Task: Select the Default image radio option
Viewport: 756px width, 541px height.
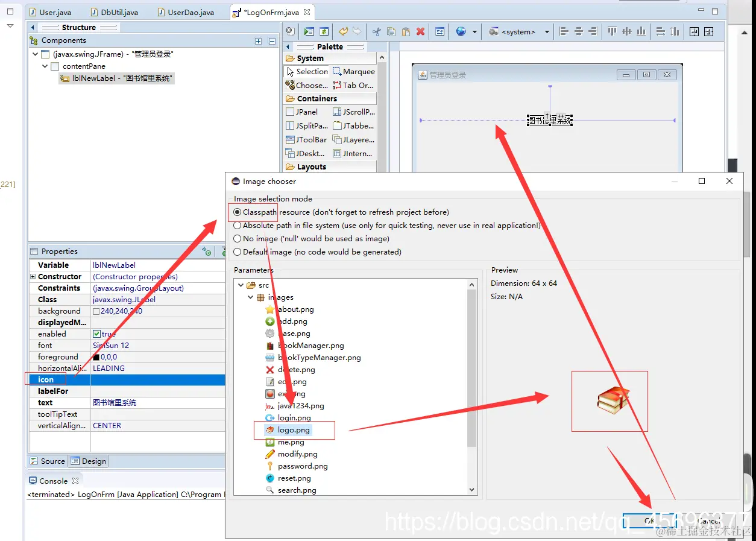Action: [x=238, y=252]
